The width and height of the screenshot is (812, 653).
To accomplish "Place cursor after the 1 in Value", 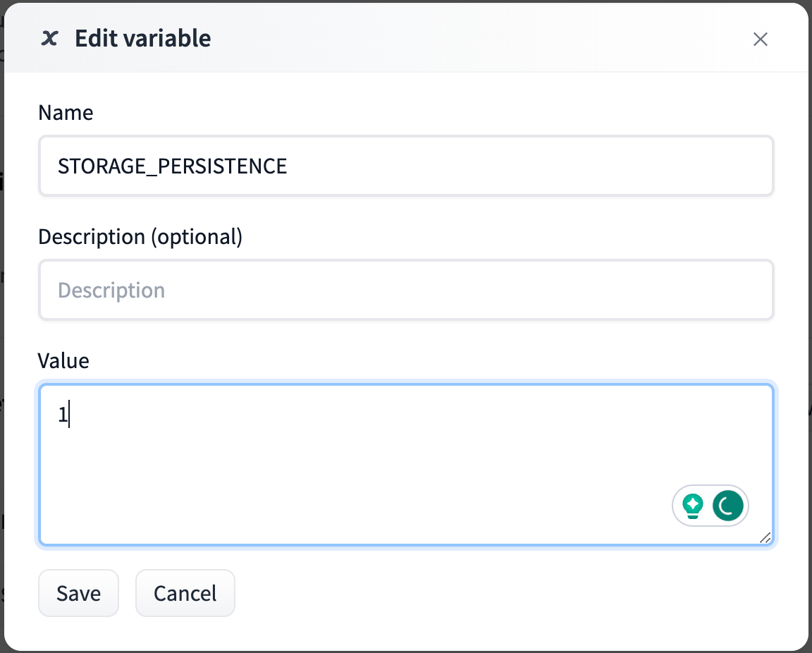I will click(68, 416).
